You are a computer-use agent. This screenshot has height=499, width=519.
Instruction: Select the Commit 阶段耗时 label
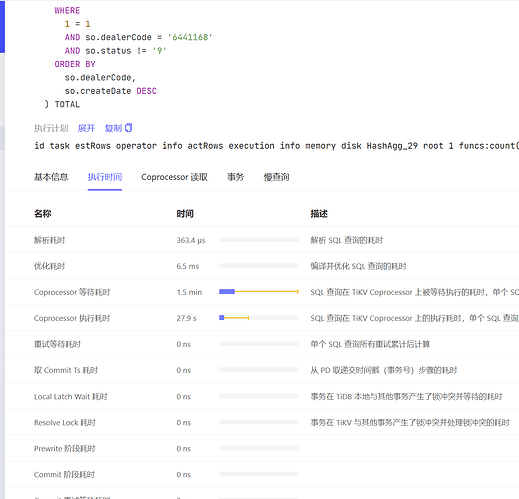click(x=64, y=474)
